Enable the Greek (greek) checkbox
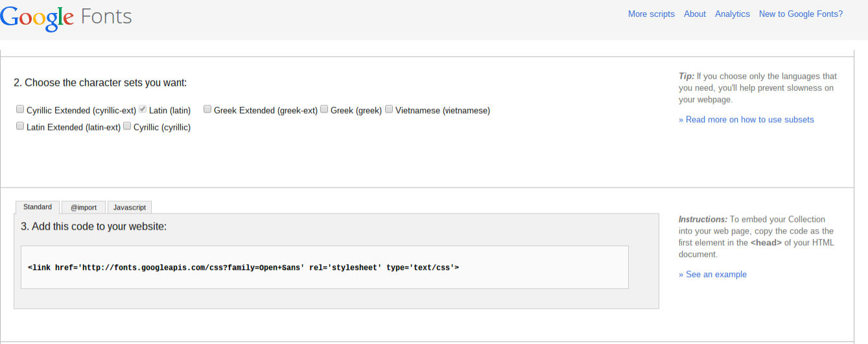Screen dimensions: 868x344 click(x=324, y=110)
